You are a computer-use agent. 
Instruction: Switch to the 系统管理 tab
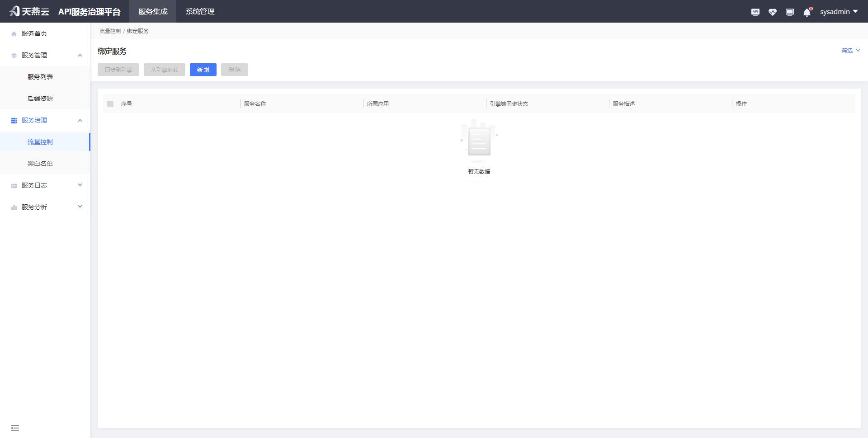(x=200, y=12)
